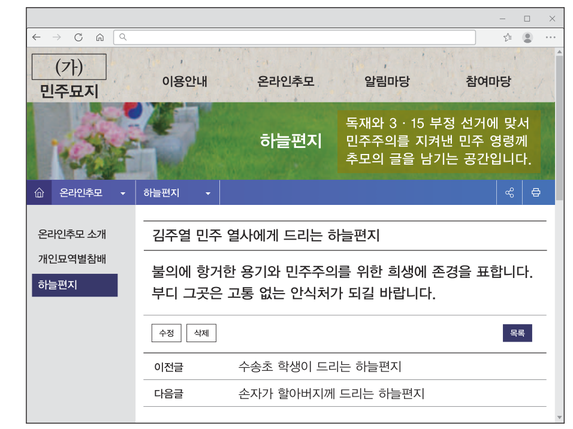This screenshot has height=429, width=573.
Task: Click the scrollbar up arrow
Action: click(559, 52)
